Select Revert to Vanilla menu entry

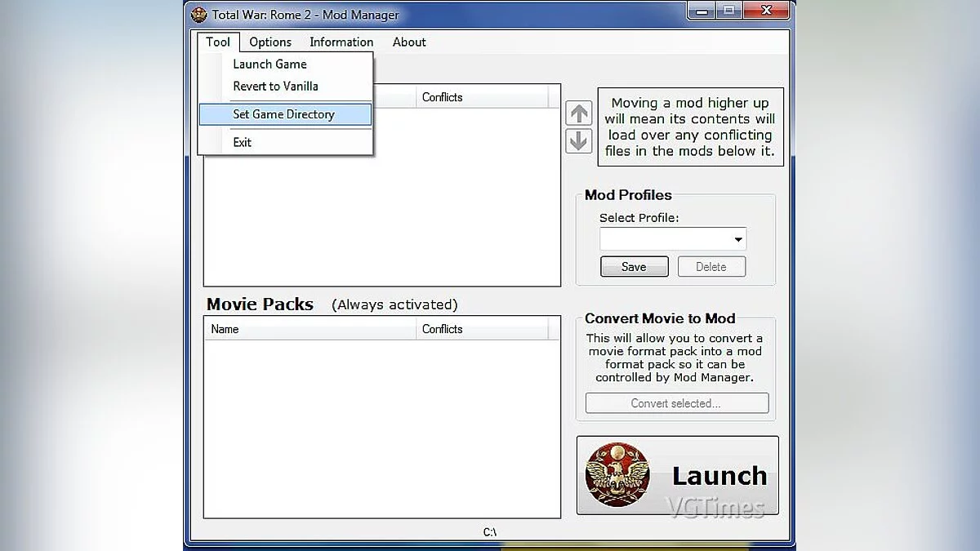click(x=285, y=86)
